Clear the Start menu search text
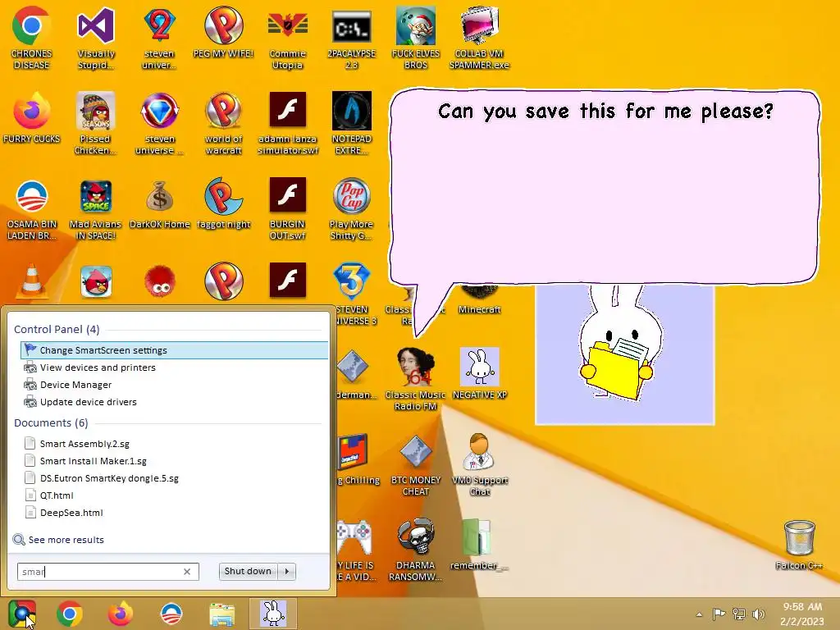Viewport: 840px width, 630px height. click(x=187, y=572)
